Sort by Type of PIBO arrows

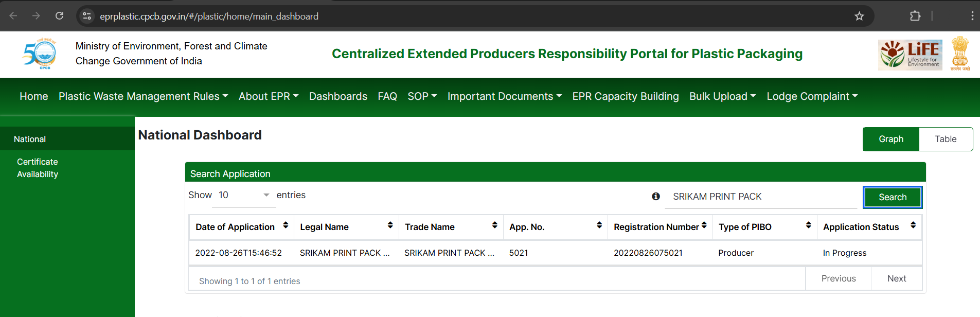coord(809,225)
